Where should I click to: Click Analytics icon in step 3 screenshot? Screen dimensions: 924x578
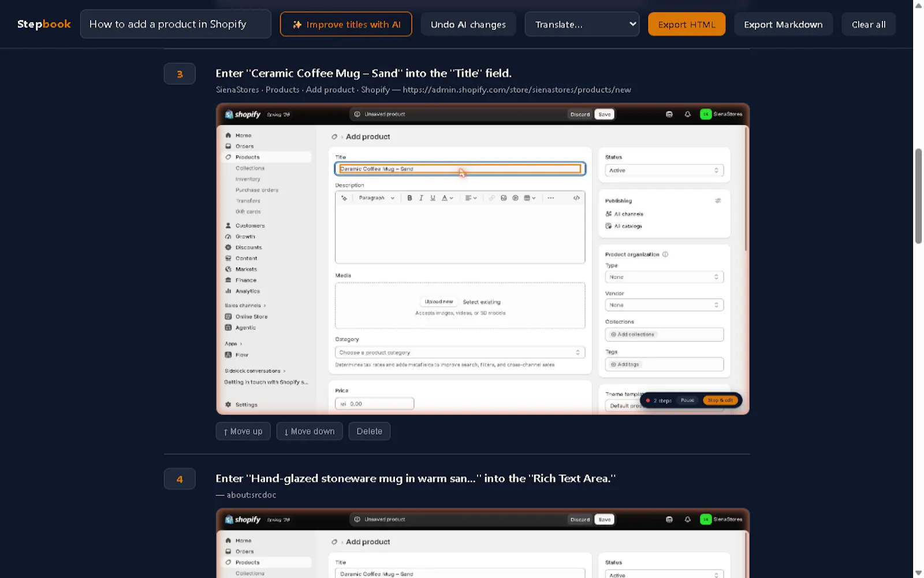coord(228,291)
